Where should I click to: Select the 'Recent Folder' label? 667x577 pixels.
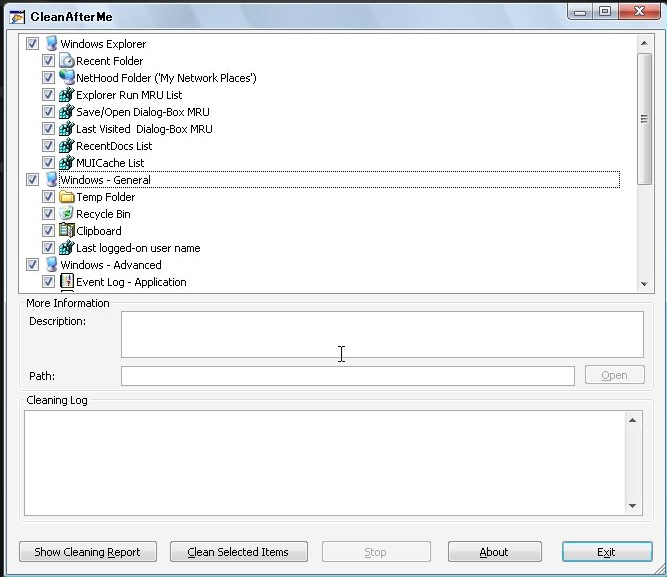click(109, 61)
